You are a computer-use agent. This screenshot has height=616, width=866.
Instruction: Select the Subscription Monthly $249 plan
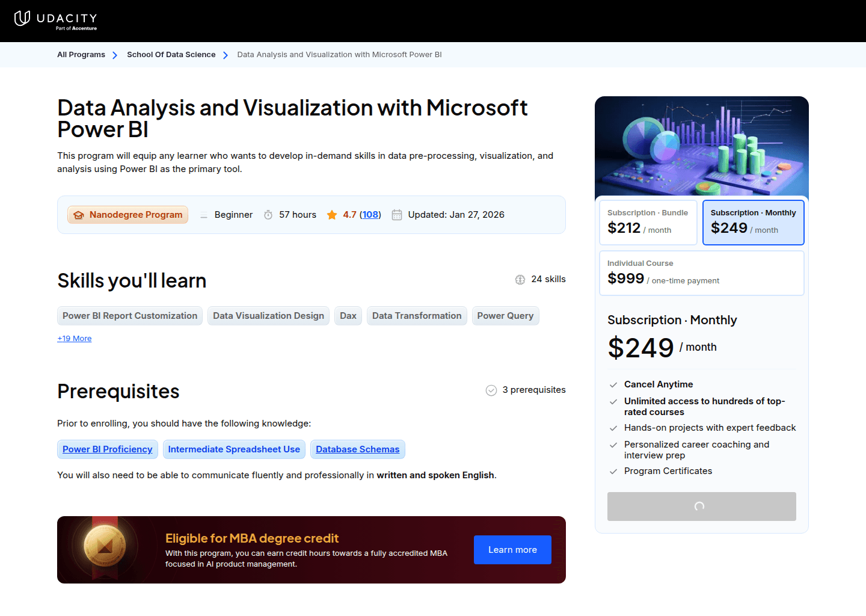tap(753, 223)
